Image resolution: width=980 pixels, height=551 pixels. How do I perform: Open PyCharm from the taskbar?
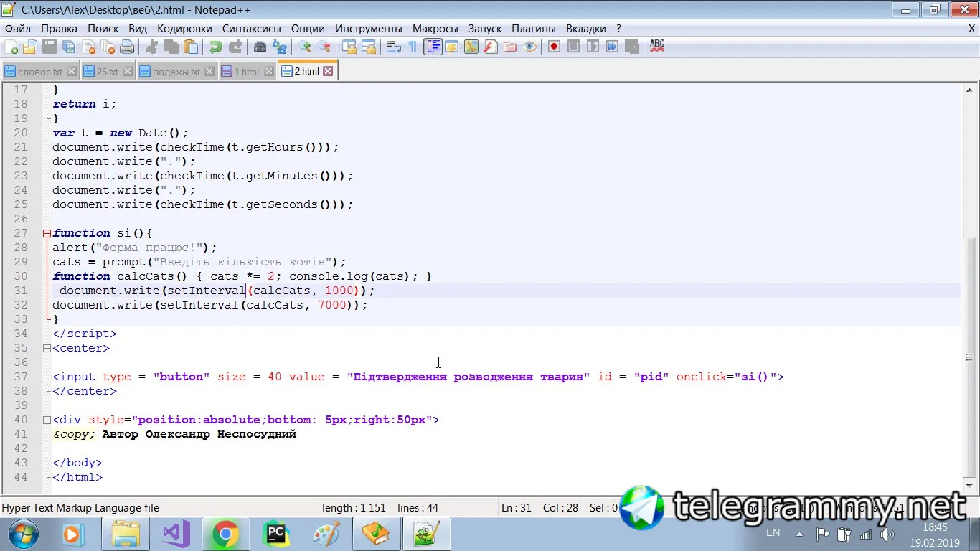click(276, 534)
